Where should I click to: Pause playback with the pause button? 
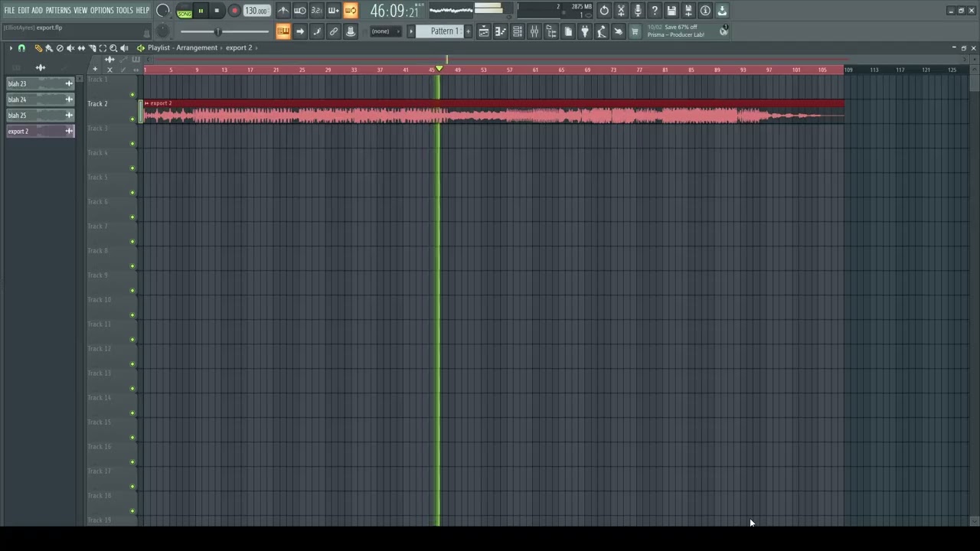pos(201,11)
